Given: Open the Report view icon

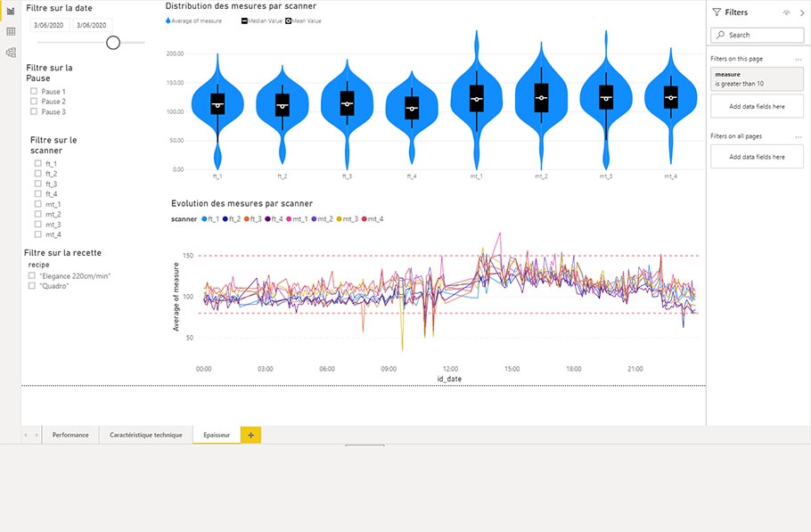Looking at the screenshot, I should click(x=11, y=11).
